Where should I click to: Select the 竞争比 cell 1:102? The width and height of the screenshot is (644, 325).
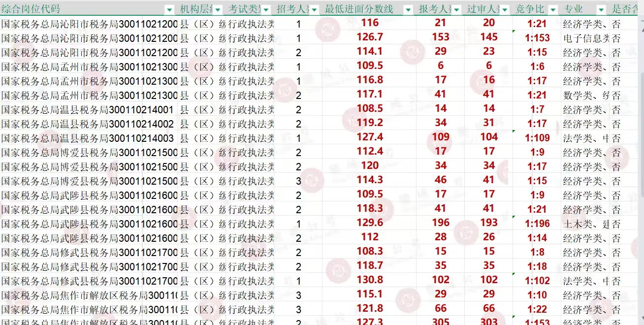537,281
